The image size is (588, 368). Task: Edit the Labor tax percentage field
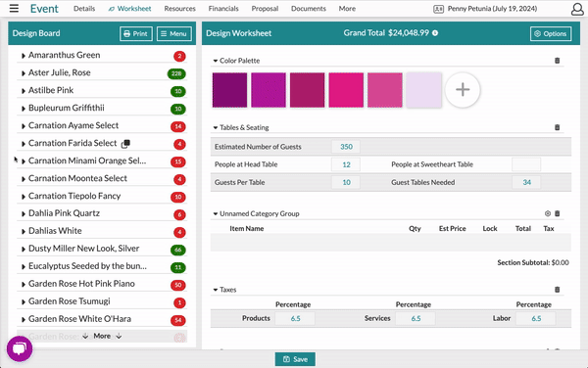(x=536, y=319)
